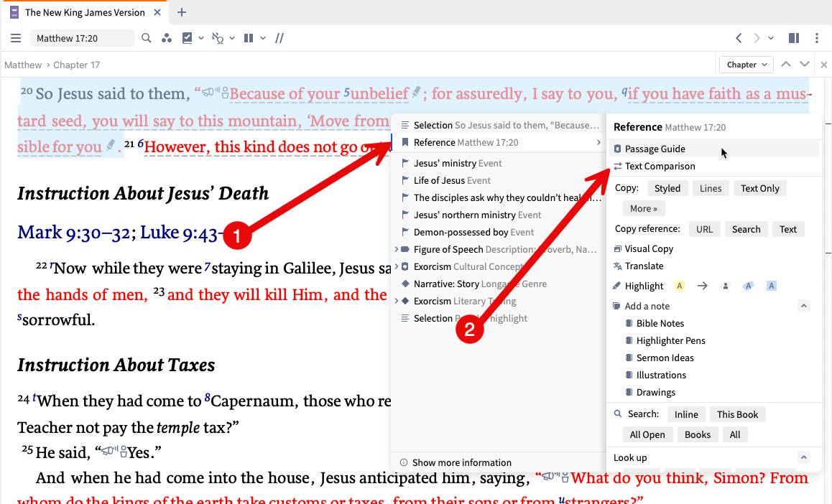Open the parallel resources icon
This screenshot has height=504, width=832.
coord(167,38)
